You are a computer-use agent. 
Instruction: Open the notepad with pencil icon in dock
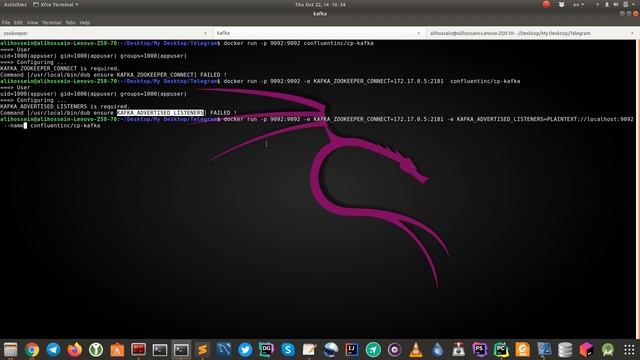pyautogui.click(x=309, y=350)
